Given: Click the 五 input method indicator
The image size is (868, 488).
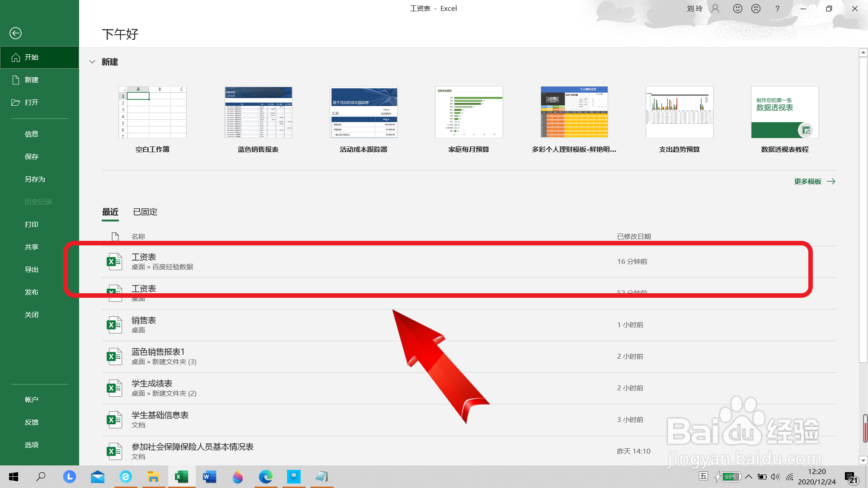Looking at the screenshot, I should point(703,476).
